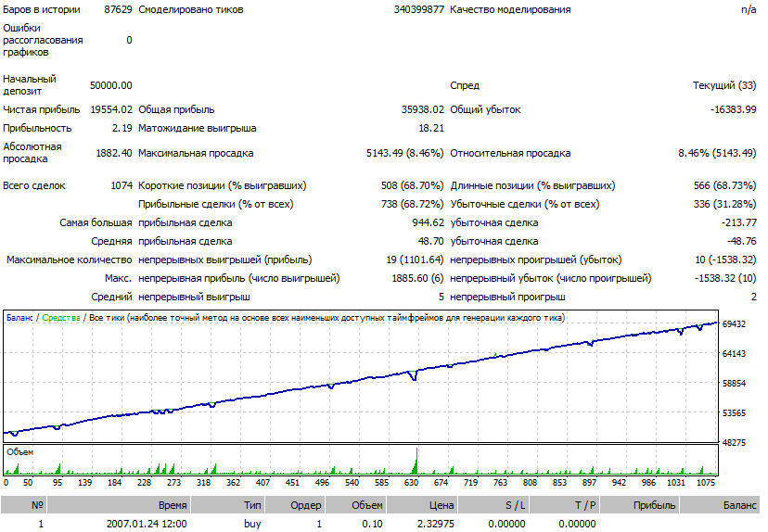The height and width of the screenshot is (532, 768).
Task: Click consecutive wins value 19 (1101.64)
Action: coord(415,260)
